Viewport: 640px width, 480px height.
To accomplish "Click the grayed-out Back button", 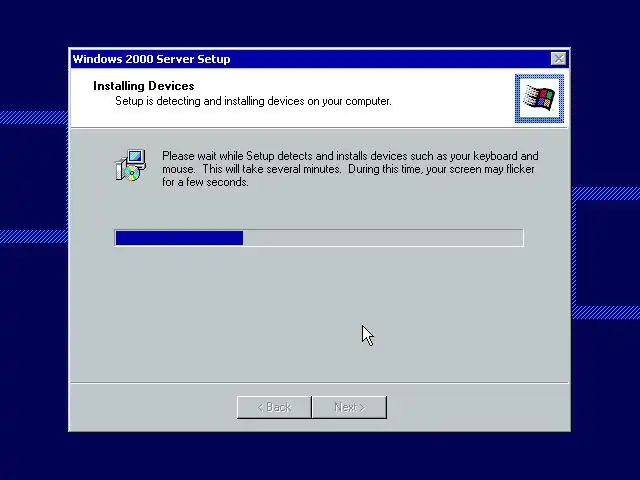I will click(274, 407).
